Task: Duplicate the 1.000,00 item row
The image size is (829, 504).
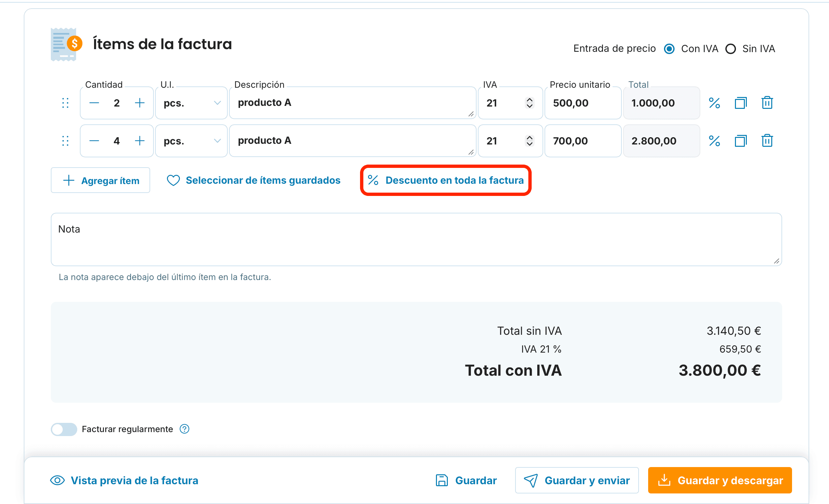Action: click(741, 103)
